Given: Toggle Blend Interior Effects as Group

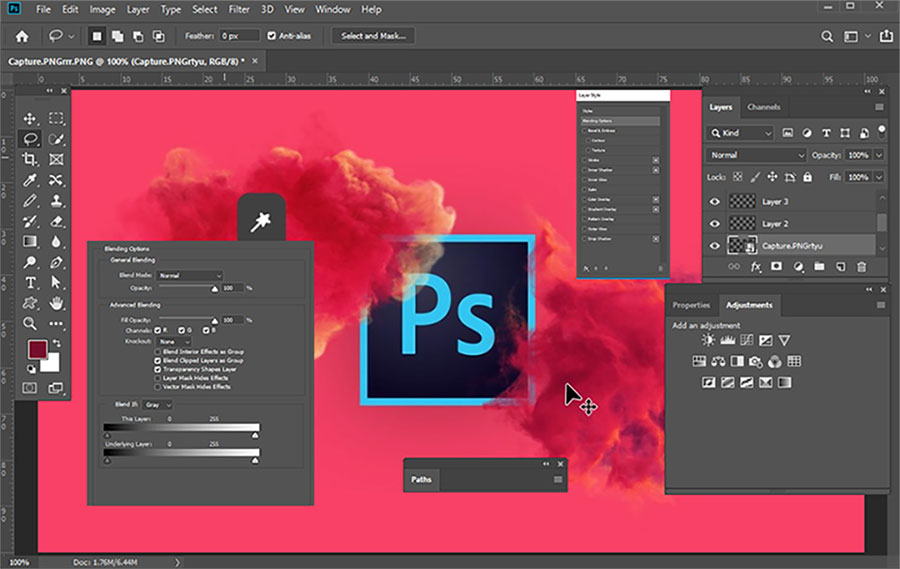Looking at the screenshot, I should pyautogui.click(x=157, y=351).
